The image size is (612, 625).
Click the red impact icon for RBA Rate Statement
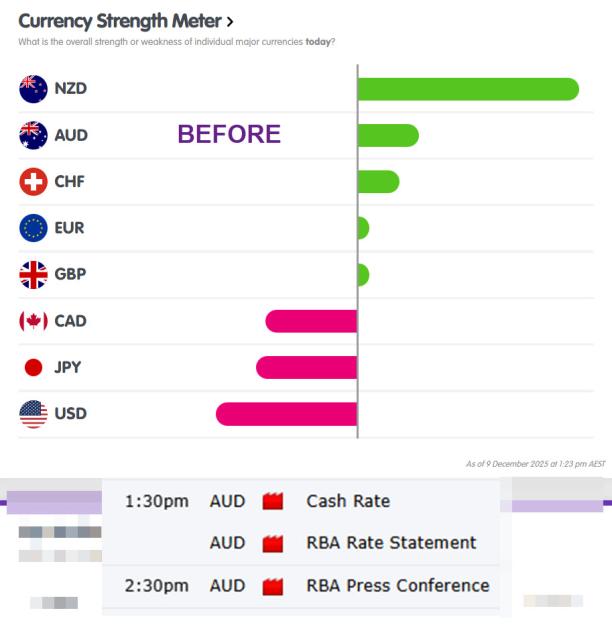[273, 543]
